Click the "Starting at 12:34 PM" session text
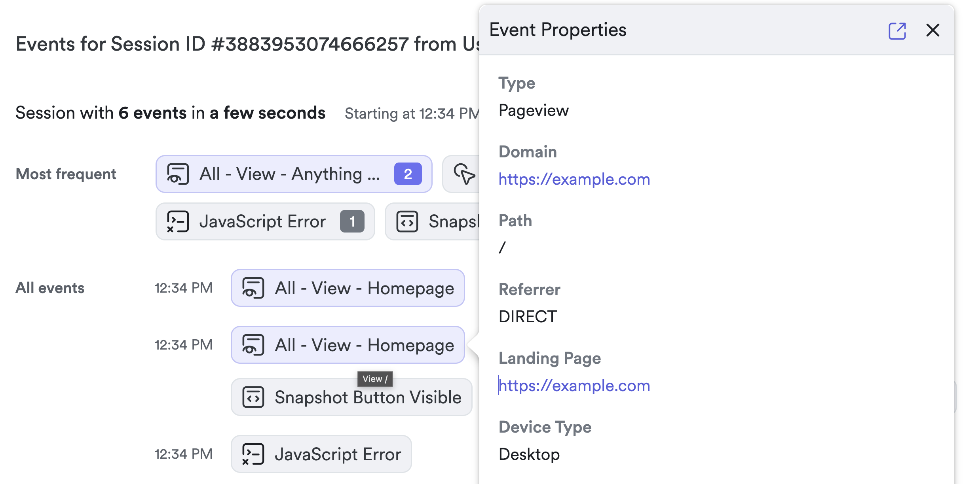Image resolution: width=980 pixels, height=484 pixels. [412, 113]
